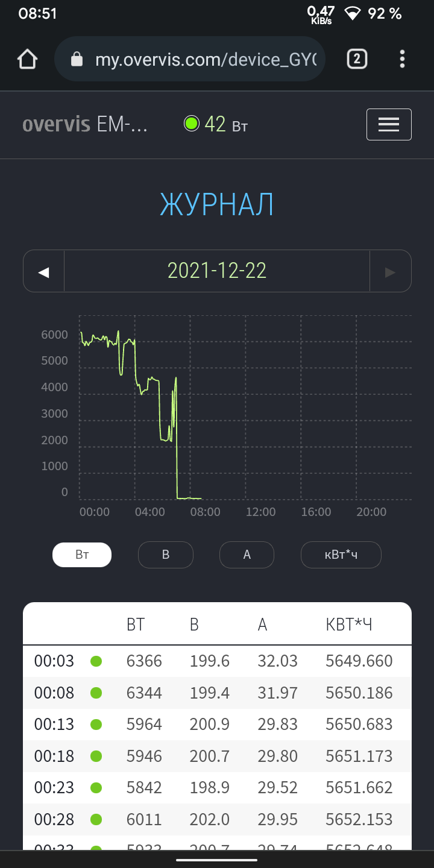The height and width of the screenshot is (868, 434).
Task: Tap the Wi-Fi status bar icon
Action: point(352,13)
